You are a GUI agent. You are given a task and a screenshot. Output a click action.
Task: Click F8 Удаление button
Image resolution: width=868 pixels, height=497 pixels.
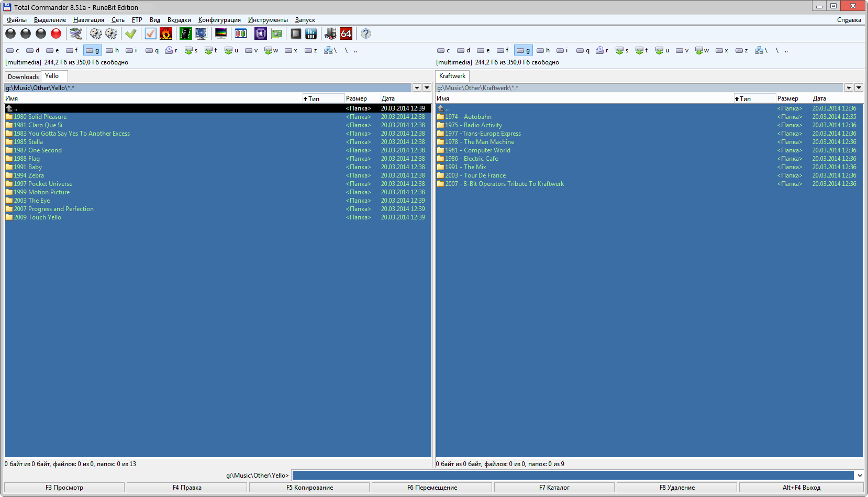(x=677, y=487)
